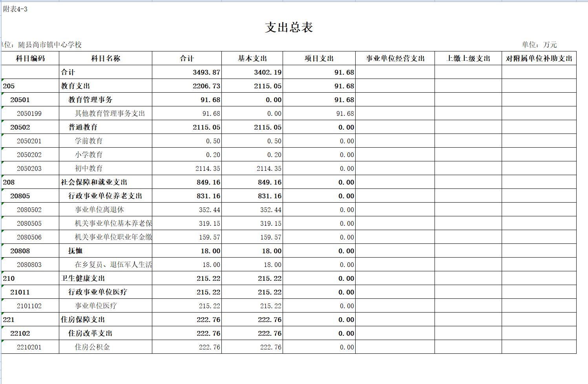Select code cell 2050201

[x=30, y=141]
